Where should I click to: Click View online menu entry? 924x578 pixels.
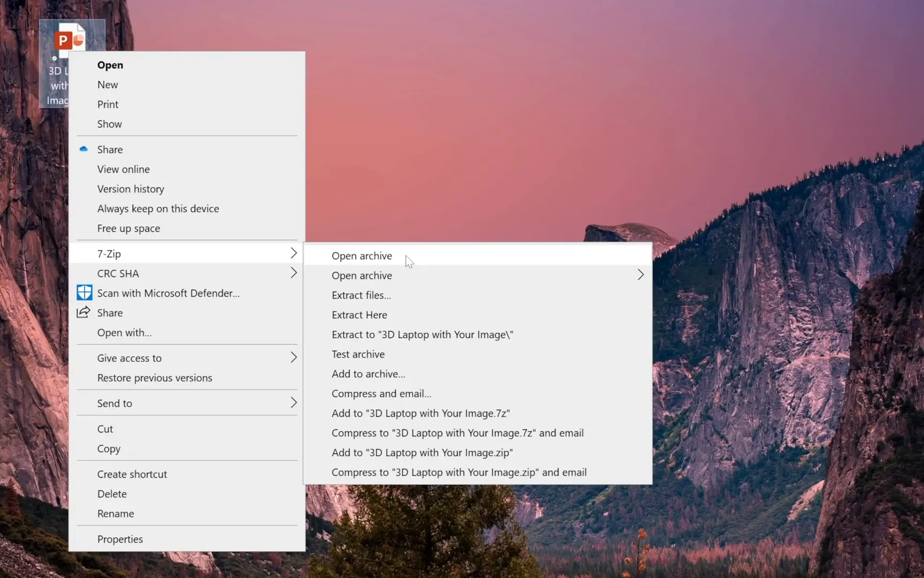[x=187, y=169]
